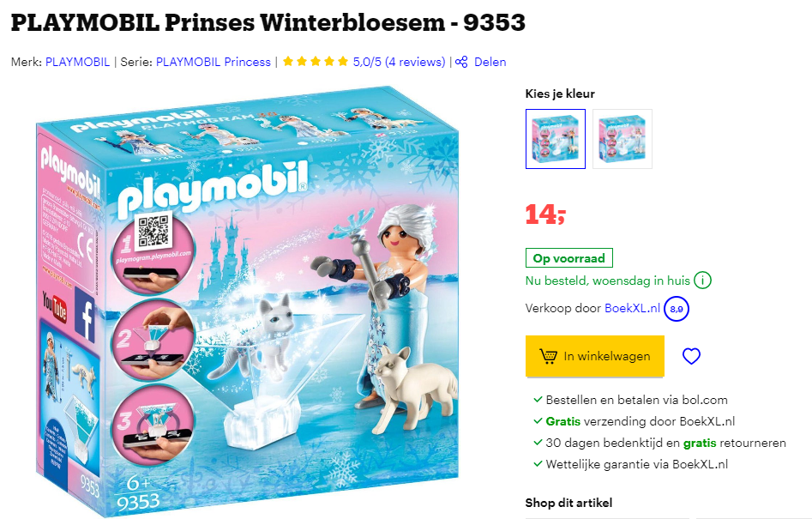
Task: Open the PLAYMOBIL Princess series link
Action: coord(214,62)
